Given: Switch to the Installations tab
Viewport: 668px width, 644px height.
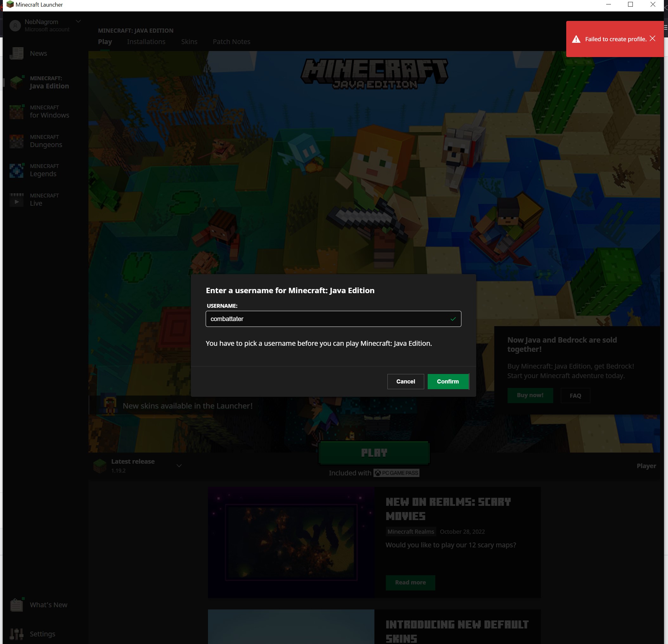Looking at the screenshot, I should click(146, 42).
